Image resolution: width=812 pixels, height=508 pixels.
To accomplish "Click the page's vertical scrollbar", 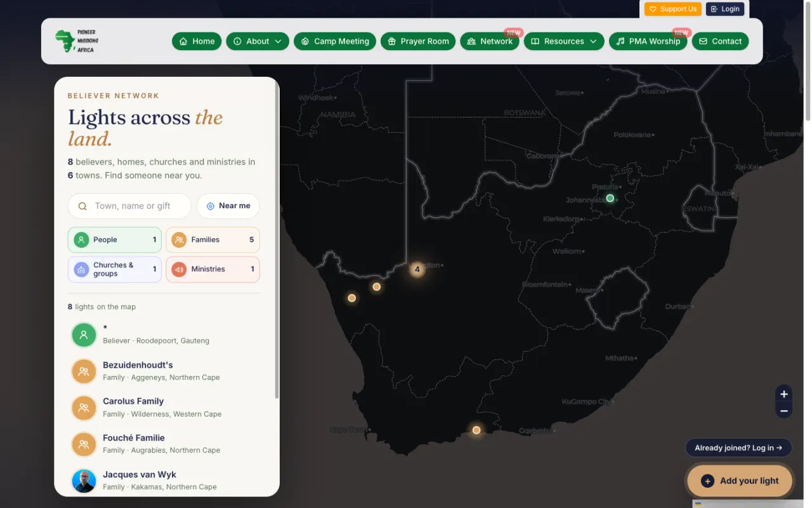I will (x=808, y=60).
